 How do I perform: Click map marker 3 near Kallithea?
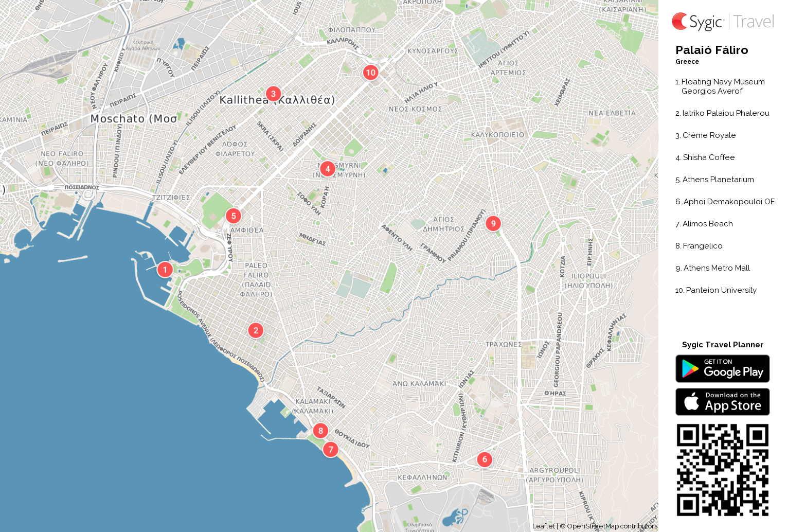point(273,94)
